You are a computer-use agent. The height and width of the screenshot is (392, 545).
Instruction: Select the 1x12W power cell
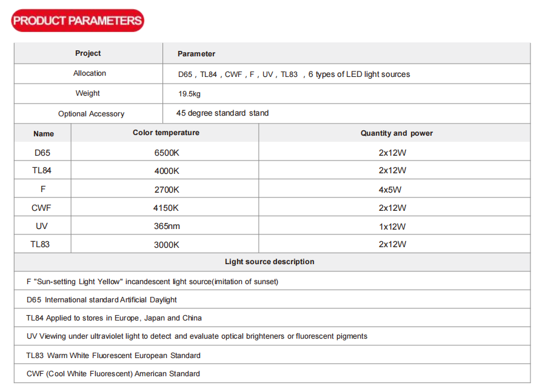point(392,227)
